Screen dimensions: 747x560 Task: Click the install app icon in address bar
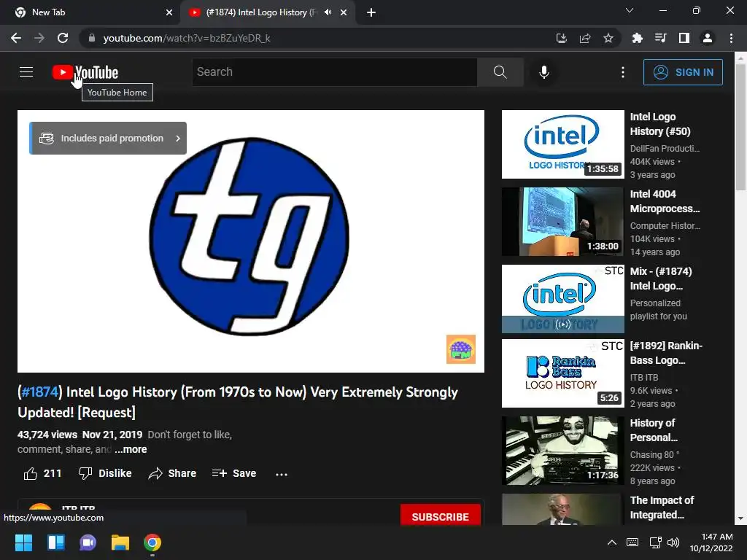coord(562,38)
